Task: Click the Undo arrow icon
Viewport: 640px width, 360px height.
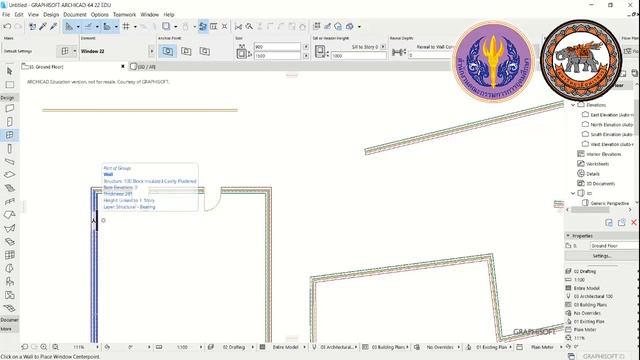Action: (7, 27)
